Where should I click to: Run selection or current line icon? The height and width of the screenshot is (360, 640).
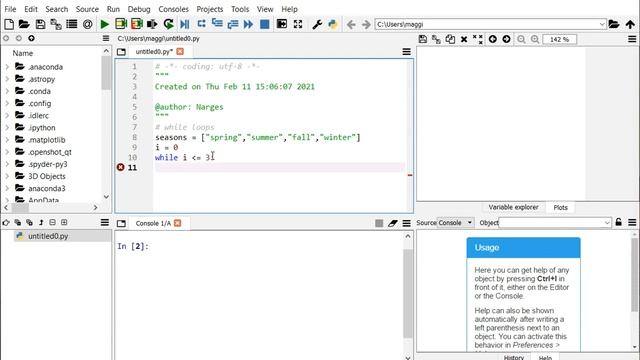[x=152, y=24]
